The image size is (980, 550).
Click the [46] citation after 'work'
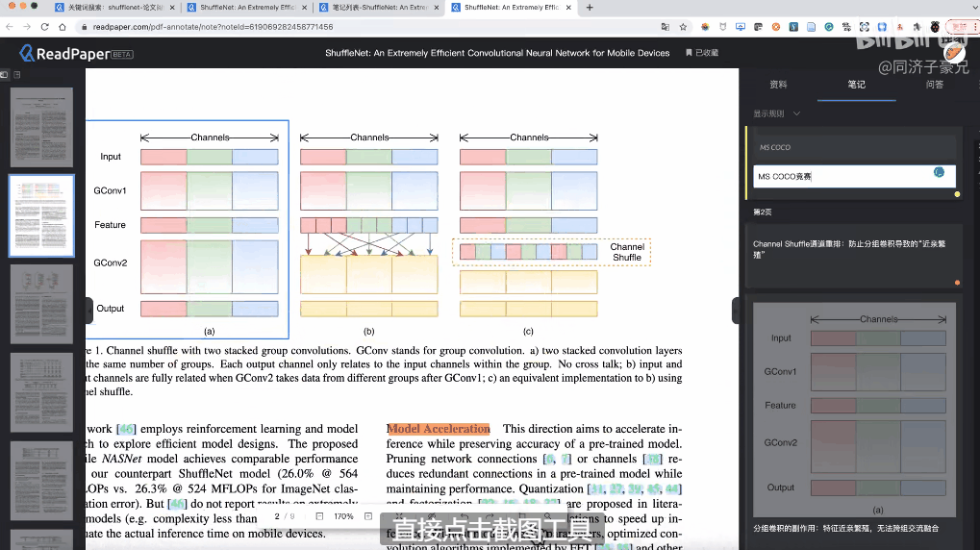click(126, 429)
